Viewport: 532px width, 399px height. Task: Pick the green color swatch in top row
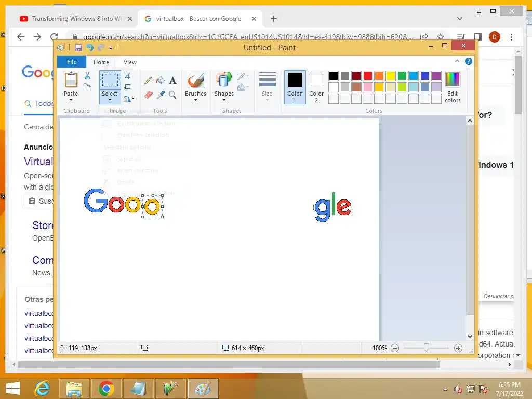pos(402,76)
